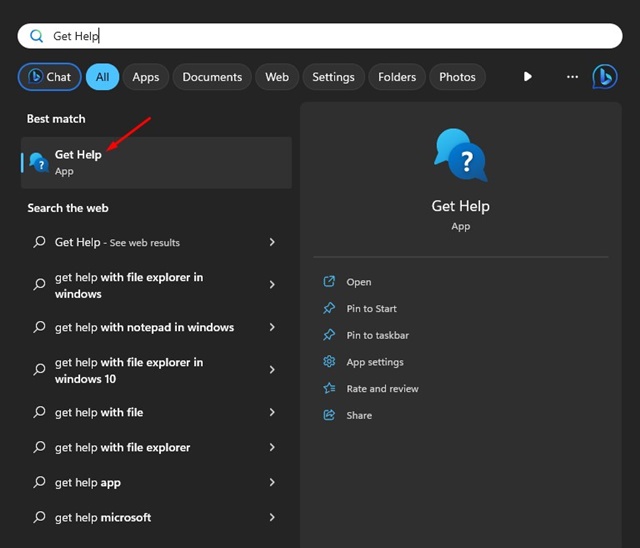Click the play arrow to see more filters

tap(528, 77)
